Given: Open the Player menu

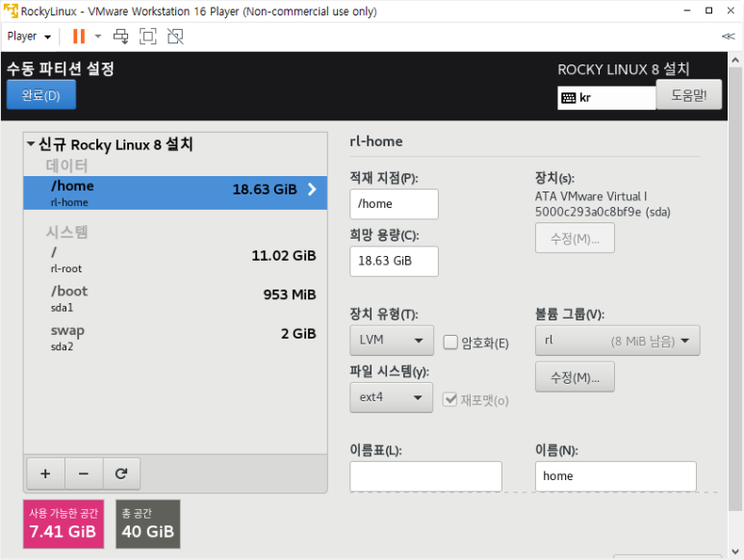Looking at the screenshot, I should 29,36.
